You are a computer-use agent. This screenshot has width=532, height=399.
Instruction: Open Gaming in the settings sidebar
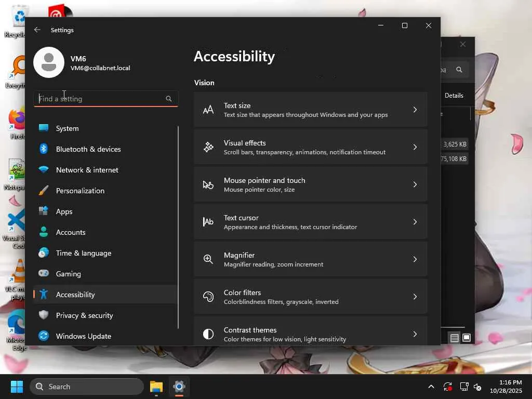click(x=105, y=273)
